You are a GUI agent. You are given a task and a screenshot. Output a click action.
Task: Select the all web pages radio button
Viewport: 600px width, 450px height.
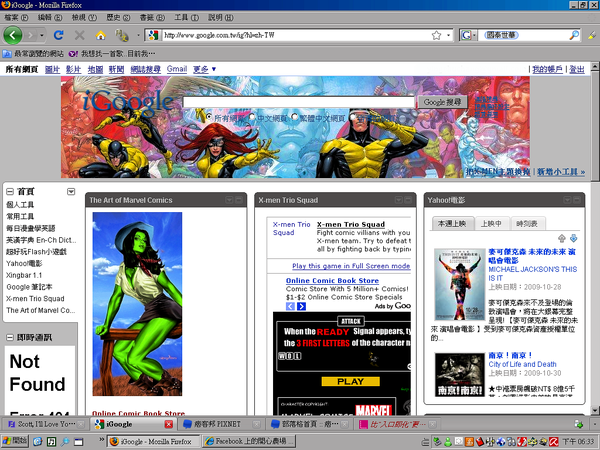tap(209, 116)
